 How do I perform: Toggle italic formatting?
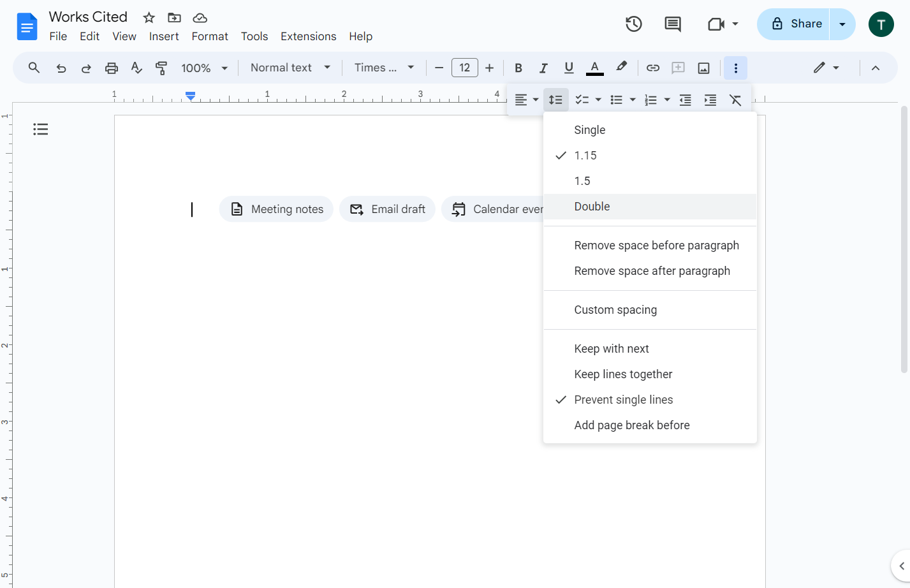[x=543, y=68]
